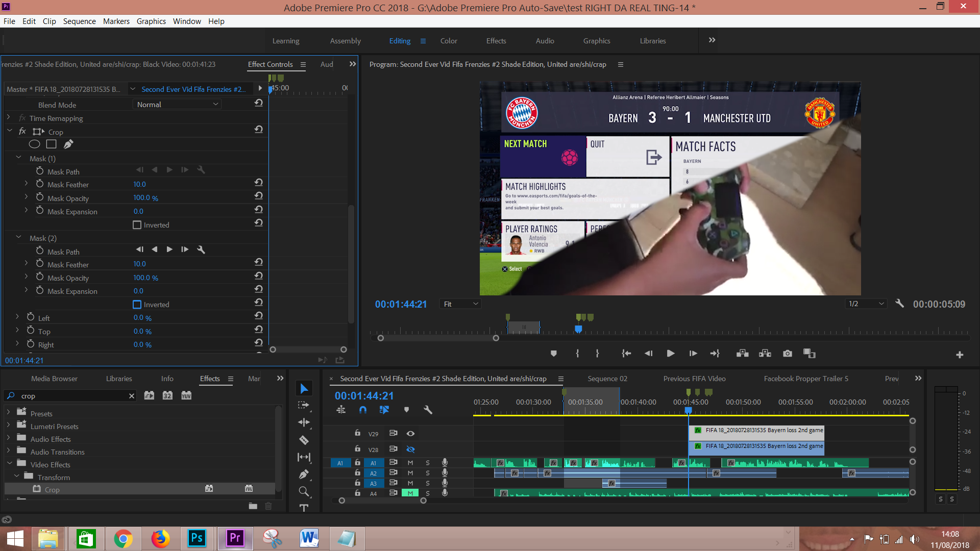Go to In point
The image size is (980, 551).
coord(626,354)
